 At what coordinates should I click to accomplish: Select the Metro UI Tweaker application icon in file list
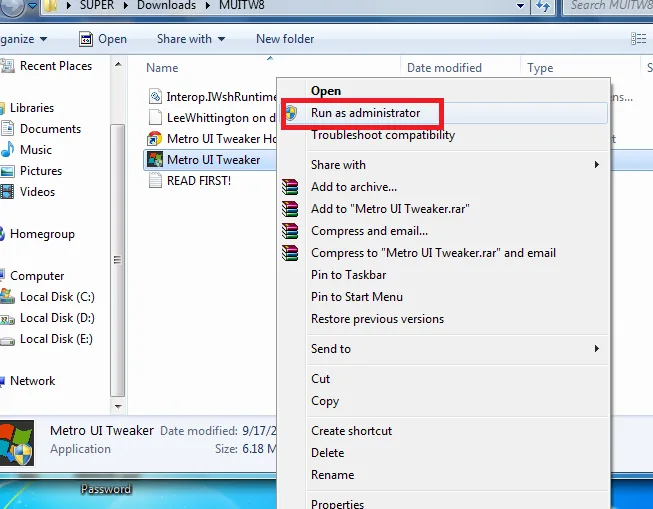click(155, 160)
